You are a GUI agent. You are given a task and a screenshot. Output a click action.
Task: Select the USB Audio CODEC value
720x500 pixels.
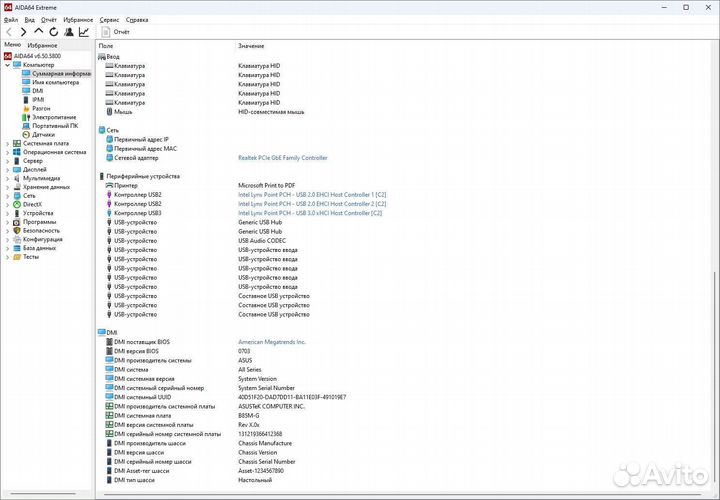[x=262, y=241]
